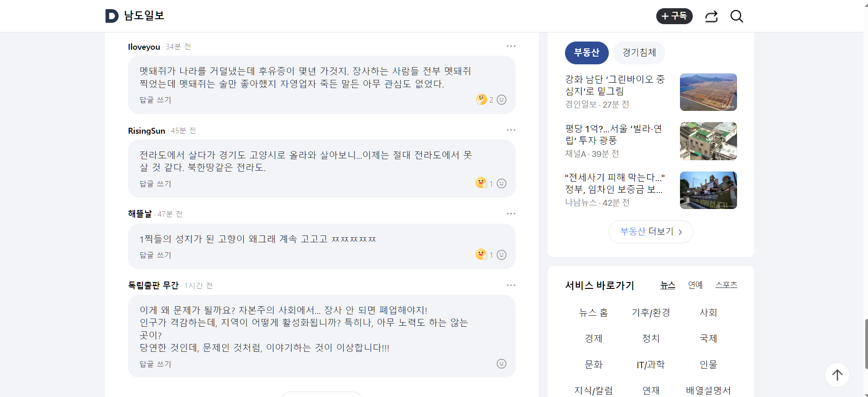Click the scroll-to-top arrow button
This screenshot has height=397, width=868.
click(x=837, y=375)
